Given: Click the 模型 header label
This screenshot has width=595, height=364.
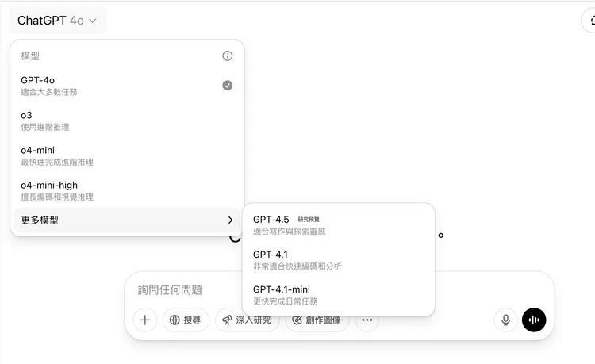Looking at the screenshot, I should click(30, 56).
